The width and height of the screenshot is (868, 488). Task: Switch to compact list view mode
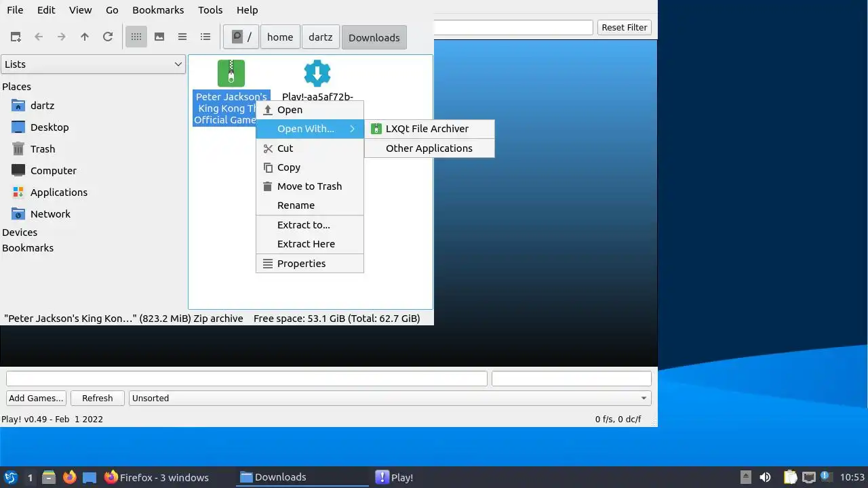(182, 37)
